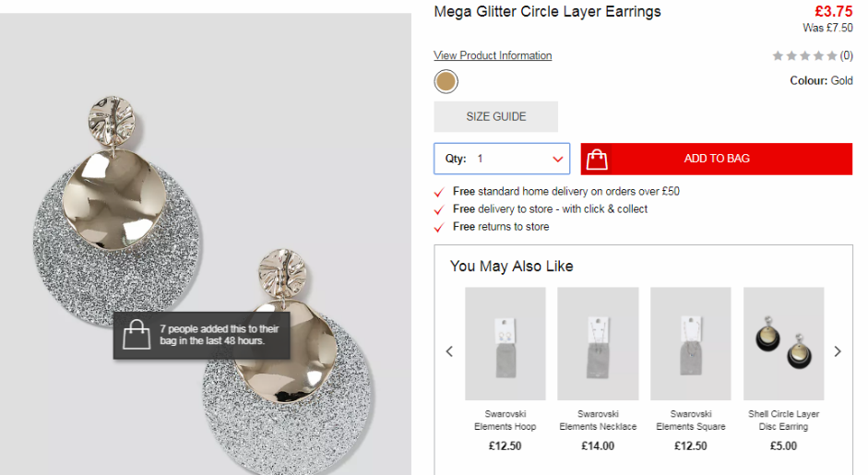Select the Gold colour swatch
The width and height of the screenshot is (868, 475).
(446, 81)
